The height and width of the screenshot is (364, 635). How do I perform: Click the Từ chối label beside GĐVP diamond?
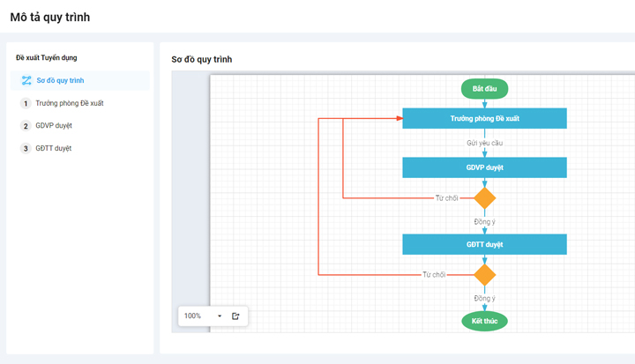coord(446,198)
